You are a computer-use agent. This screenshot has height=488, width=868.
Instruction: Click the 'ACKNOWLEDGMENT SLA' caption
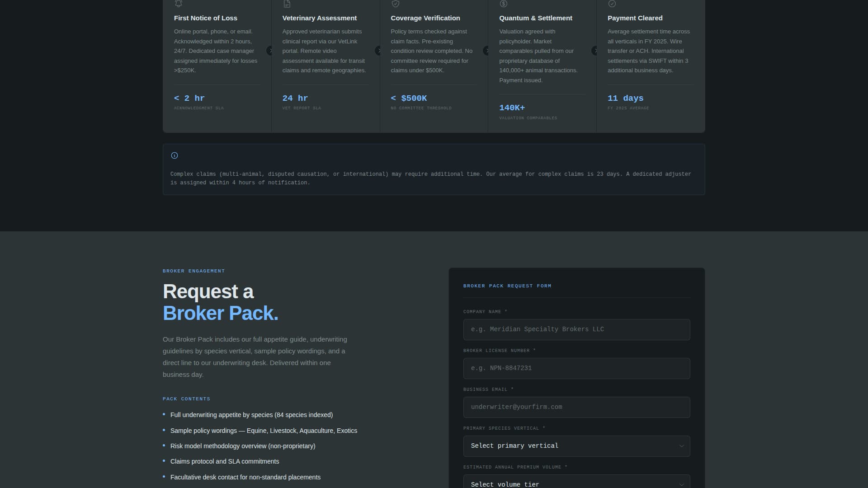pos(199,108)
